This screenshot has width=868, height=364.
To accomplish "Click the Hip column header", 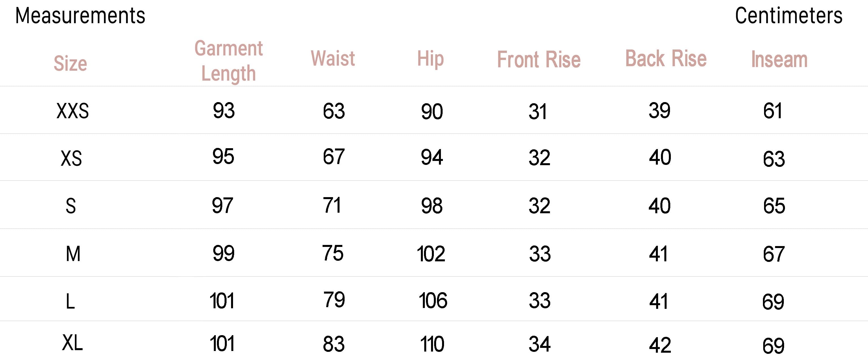I will pyautogui.click(x=430, y=59).
